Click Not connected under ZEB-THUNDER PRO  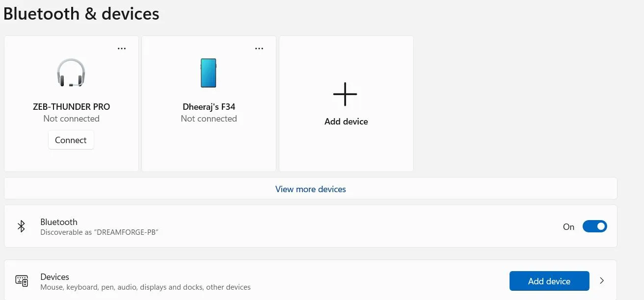71,119
